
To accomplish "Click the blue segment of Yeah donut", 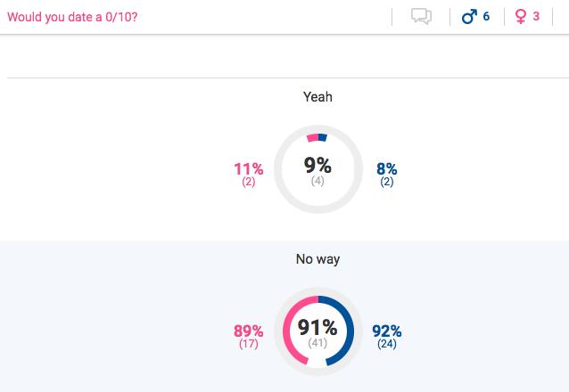I will point(323,138).
